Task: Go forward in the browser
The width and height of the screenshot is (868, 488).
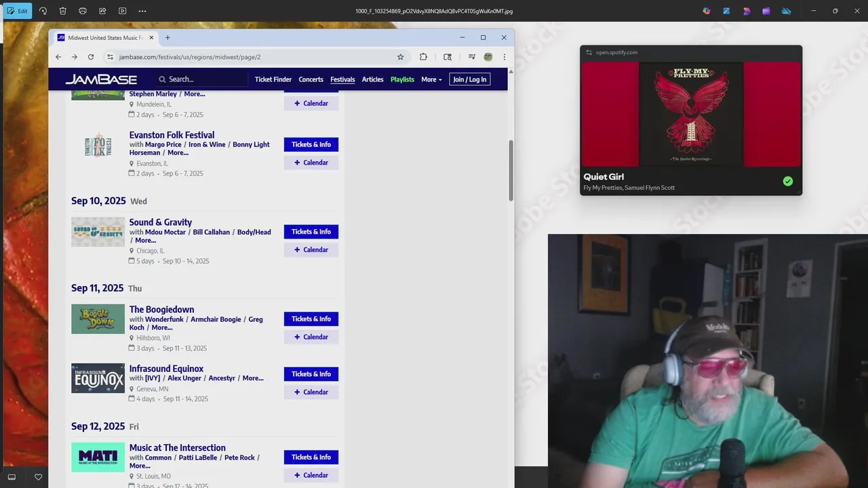Action: (75, 57)
